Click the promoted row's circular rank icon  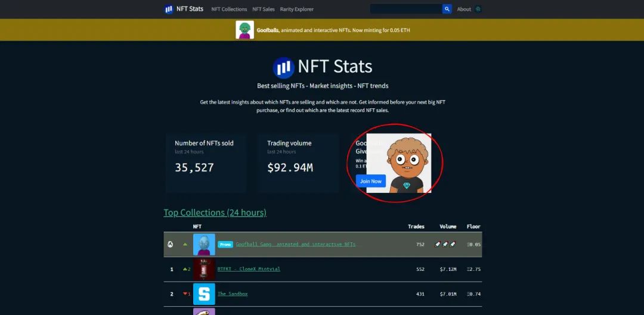pos(171,245)
